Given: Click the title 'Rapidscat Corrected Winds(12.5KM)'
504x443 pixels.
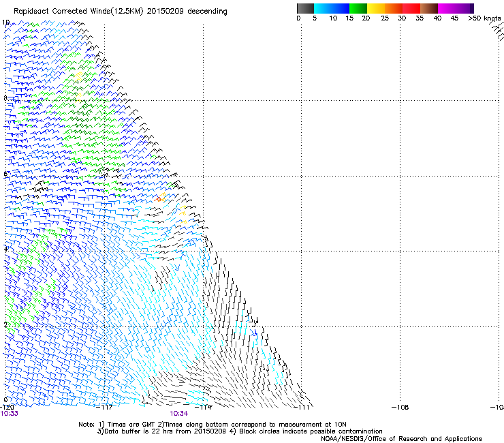Looking at the screenshot, I should (x=79, y=12).
